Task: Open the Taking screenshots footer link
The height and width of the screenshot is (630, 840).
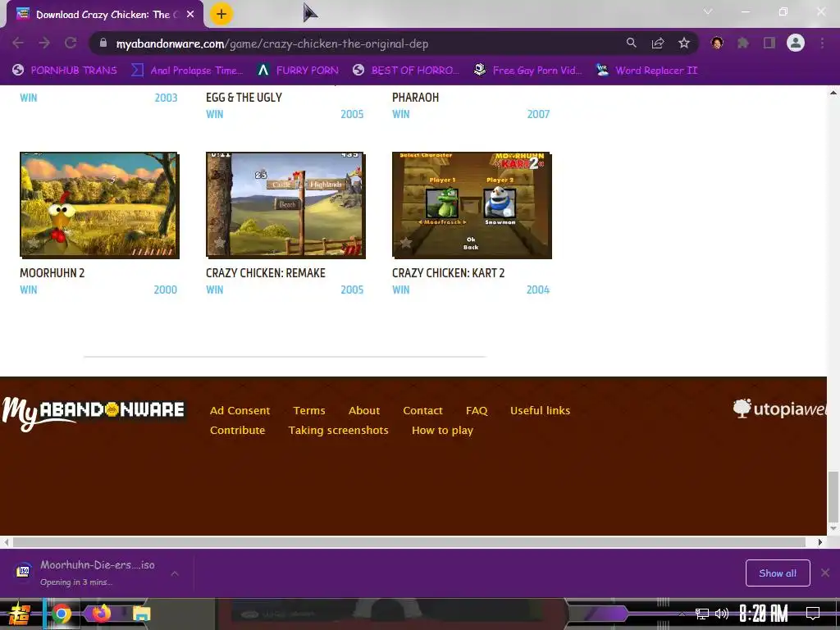Action: (339, 430)
